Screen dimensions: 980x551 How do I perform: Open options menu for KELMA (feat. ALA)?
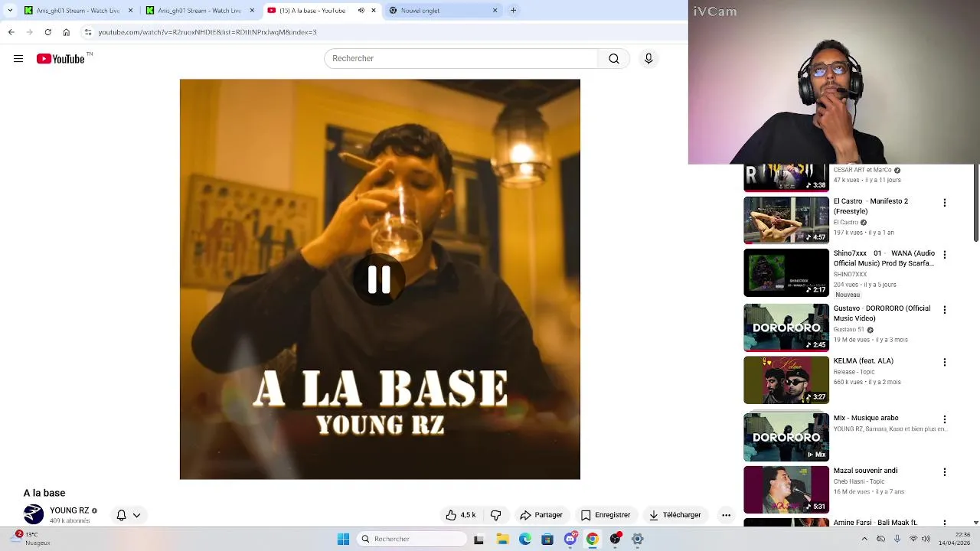point(944,362)
